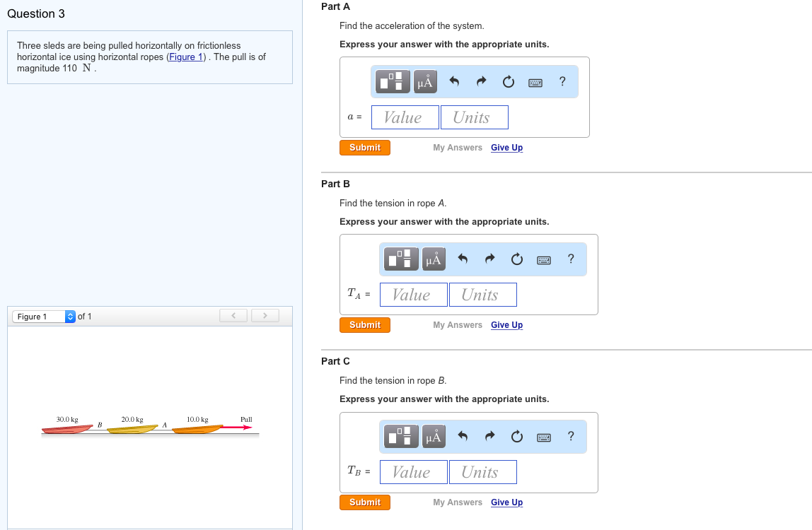Submit the Part C answer
Image resolution: width=812 pixels, height=530 pixels.
click(x=364, y=502)
